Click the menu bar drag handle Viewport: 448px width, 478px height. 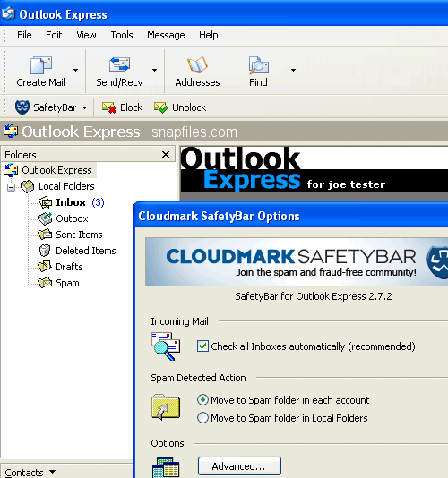pyautogui.click(x=4, y=36)
